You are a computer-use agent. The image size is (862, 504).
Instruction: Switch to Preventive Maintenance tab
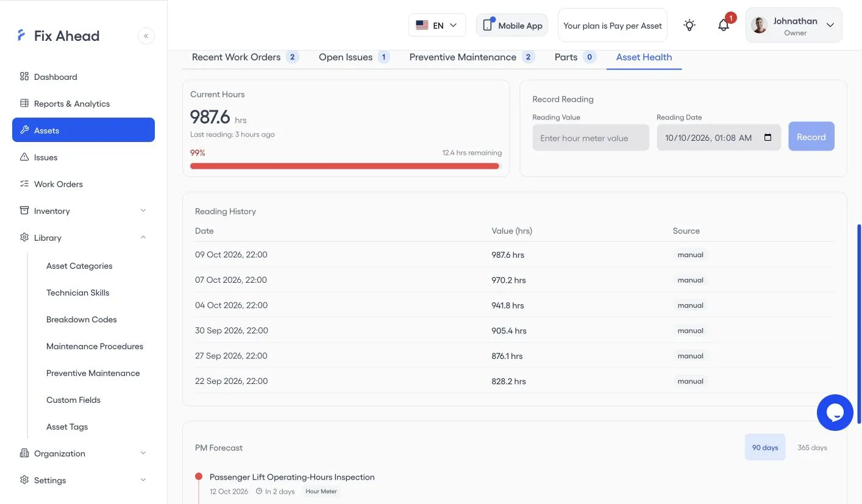(472, 57)
